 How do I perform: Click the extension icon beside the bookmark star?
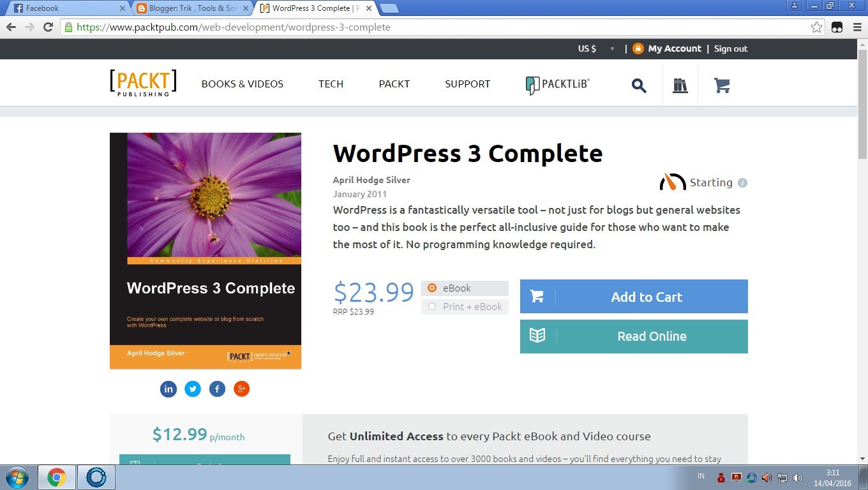point(837,27)
